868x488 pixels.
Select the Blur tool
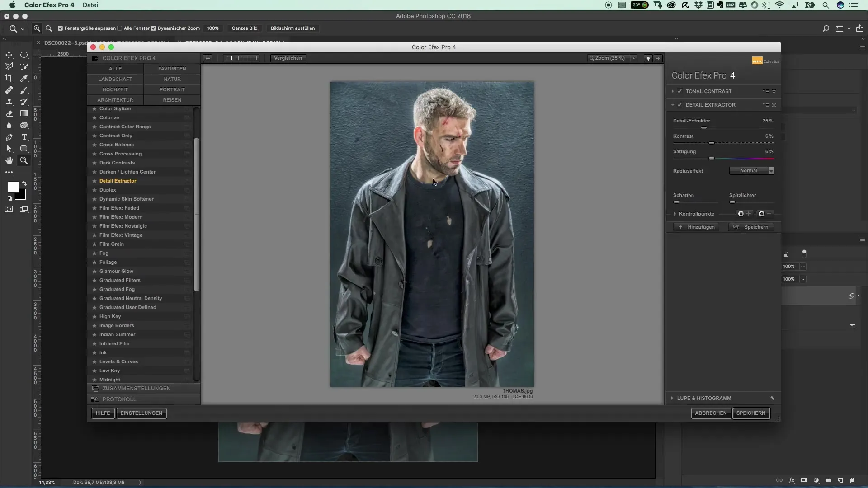click(9, 125)
